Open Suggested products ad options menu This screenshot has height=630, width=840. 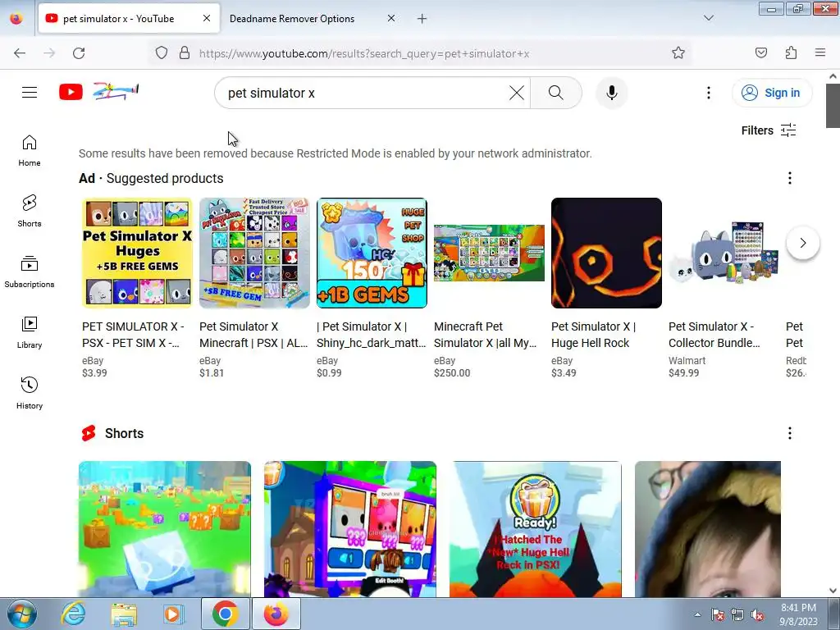790,178
